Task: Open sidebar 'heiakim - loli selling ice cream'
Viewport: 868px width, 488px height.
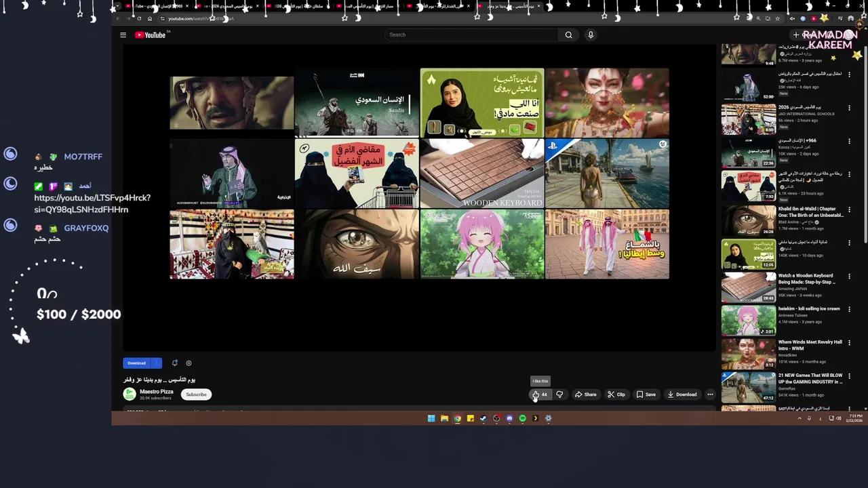Action: [x=809, y=308]
